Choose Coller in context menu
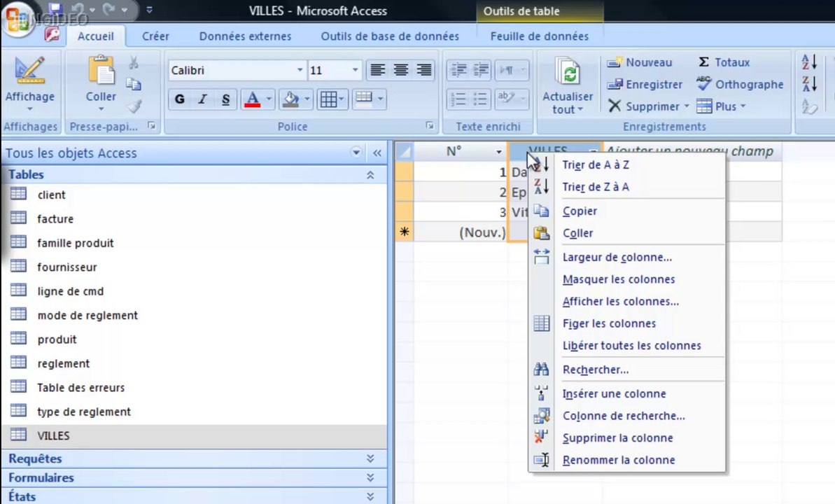Screen dimensions: 835x504 click(x=627, y=233)
